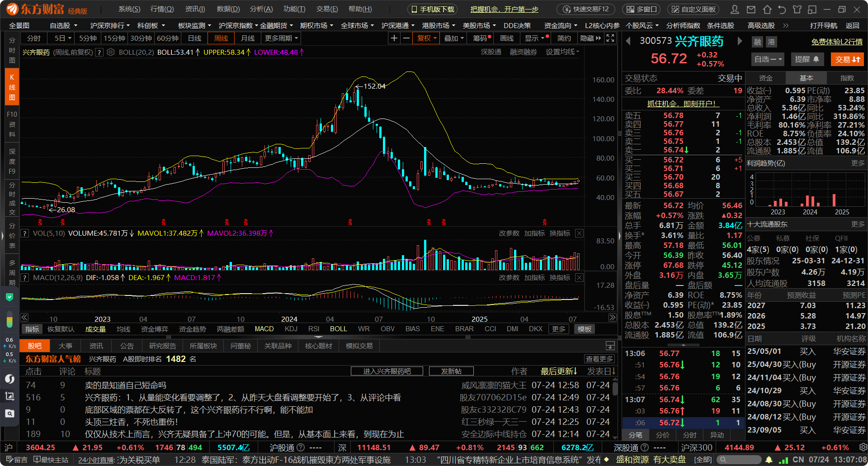Go to previous stock arrow
868x466 pixels.
pyautogui.click(x=628, y=41)
